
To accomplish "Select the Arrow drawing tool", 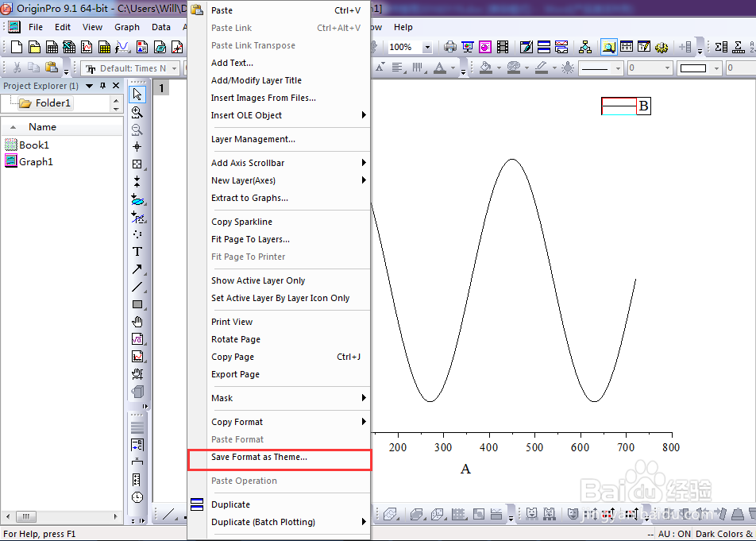I will (137, 269).
